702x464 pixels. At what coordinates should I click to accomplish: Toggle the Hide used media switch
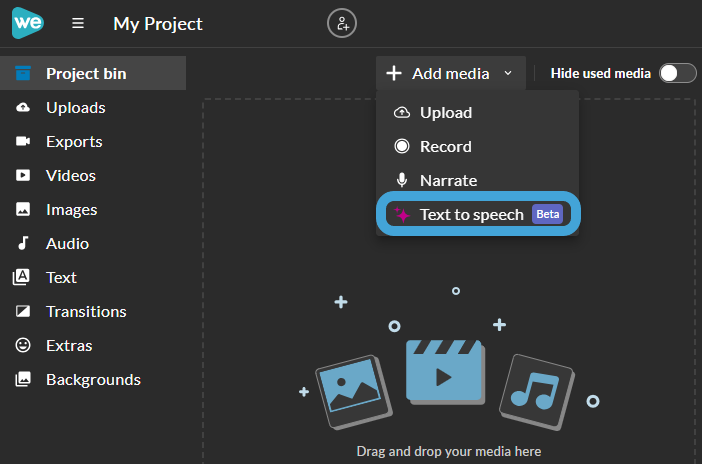[677, 73]
